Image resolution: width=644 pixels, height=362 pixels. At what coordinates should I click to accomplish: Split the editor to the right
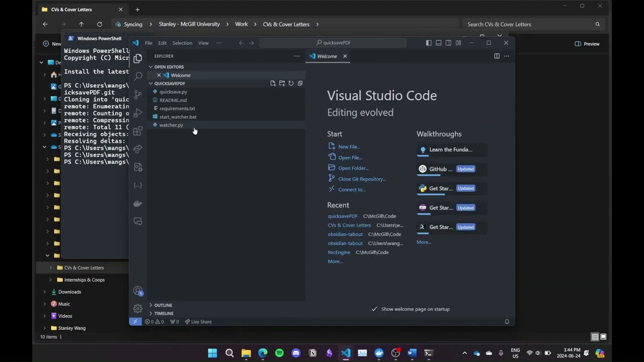[497, 56]
